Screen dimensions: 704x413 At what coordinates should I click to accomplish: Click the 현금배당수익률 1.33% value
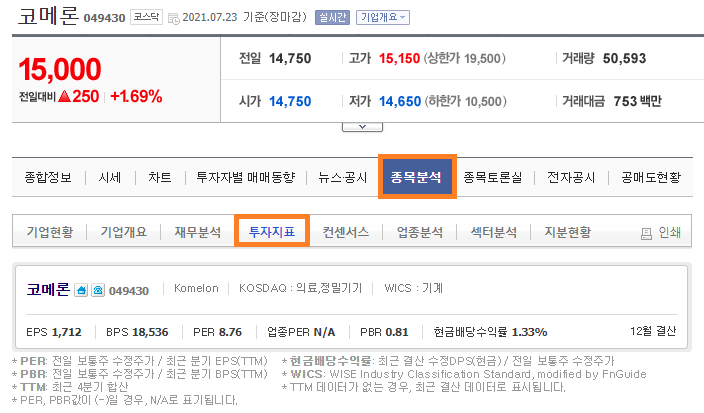[x=530, y=332]
